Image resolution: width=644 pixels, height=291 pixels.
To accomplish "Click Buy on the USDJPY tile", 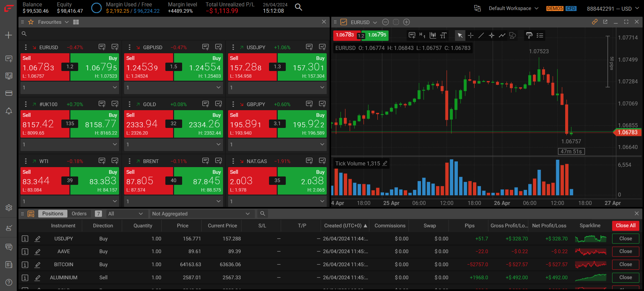I will [x=302, y=67].
